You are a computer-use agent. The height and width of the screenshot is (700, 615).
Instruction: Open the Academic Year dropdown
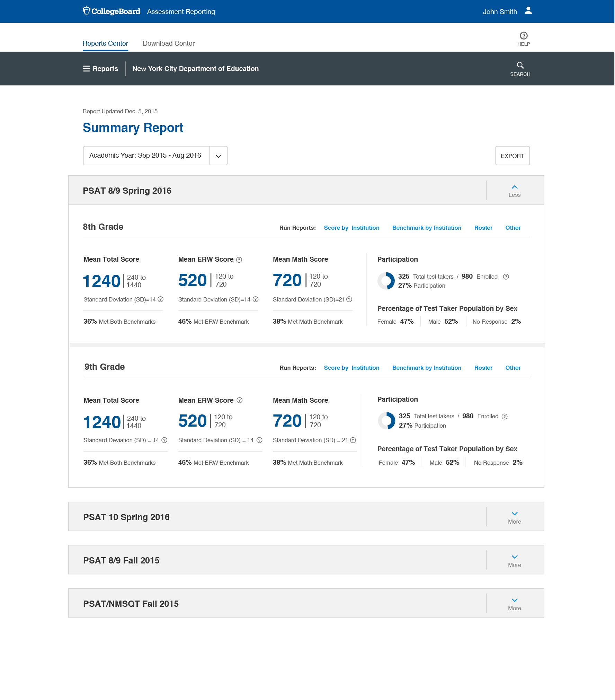click(x=218, y=156)
